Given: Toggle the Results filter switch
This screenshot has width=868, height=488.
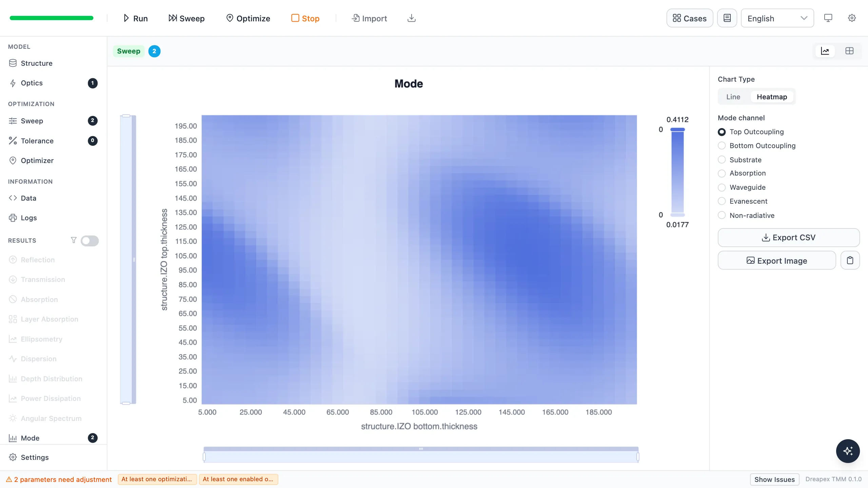Looking at the screenshot, I should pos(90,241).
